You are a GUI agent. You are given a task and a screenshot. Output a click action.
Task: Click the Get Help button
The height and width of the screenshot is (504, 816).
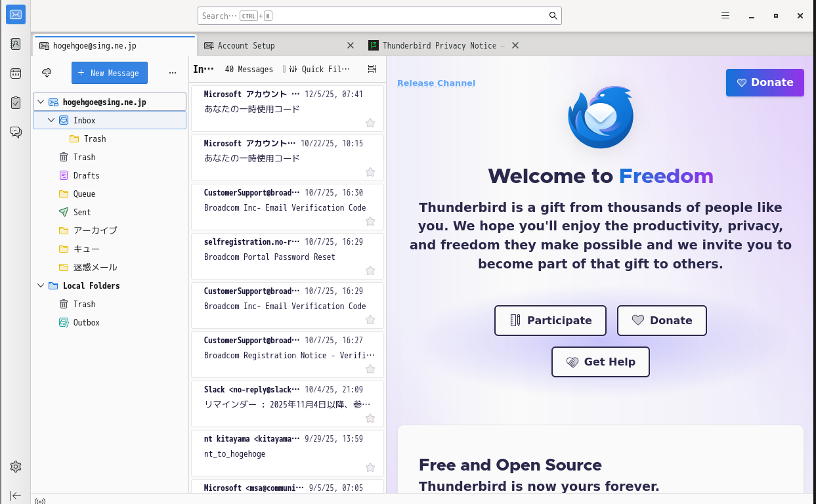[x=601, y=362]
